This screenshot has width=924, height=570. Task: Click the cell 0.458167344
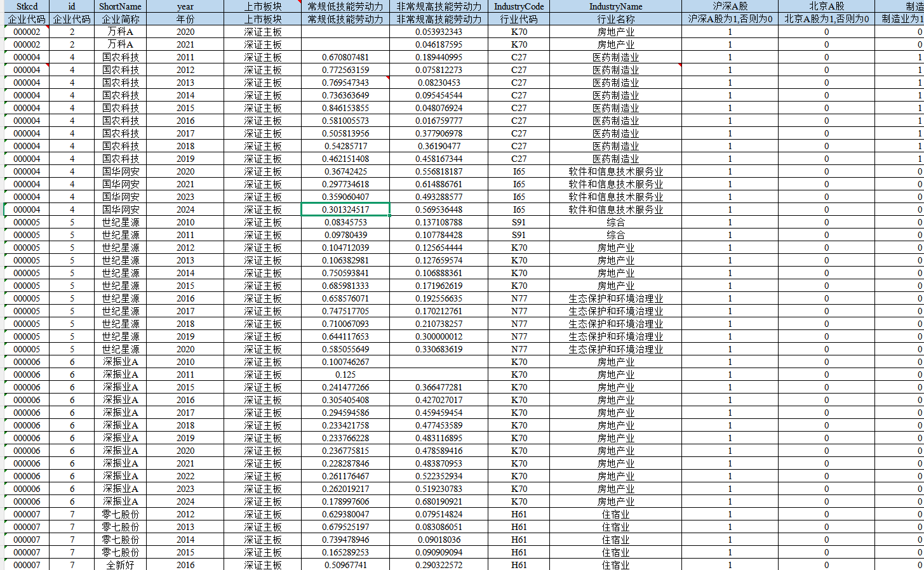point(439,159)
